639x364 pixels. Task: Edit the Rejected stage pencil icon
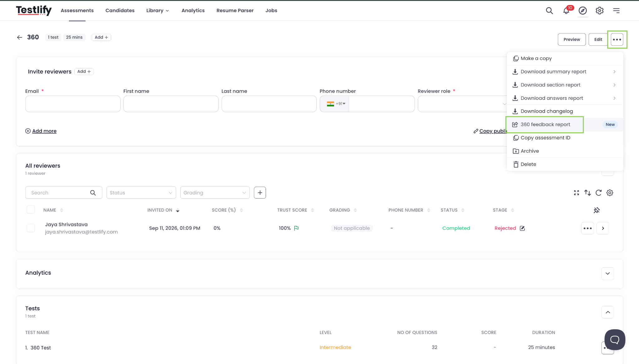point(522,228)
